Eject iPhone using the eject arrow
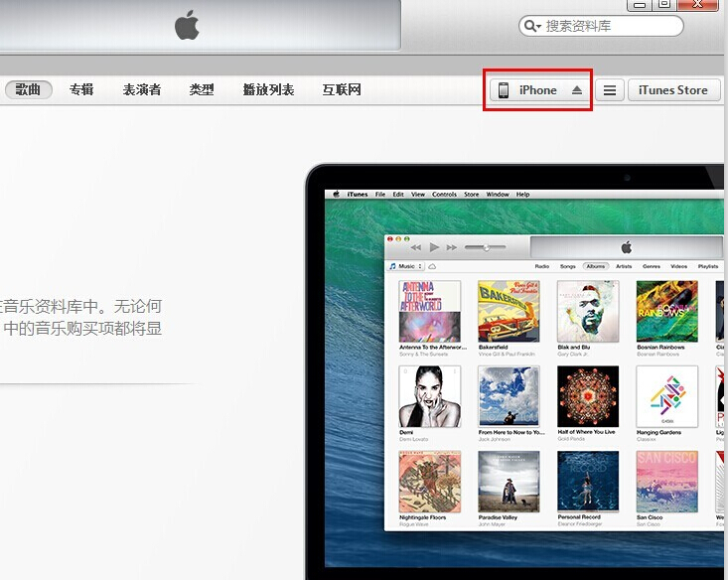This screenshot has height=580, width=728. click(x=577, y=89)
